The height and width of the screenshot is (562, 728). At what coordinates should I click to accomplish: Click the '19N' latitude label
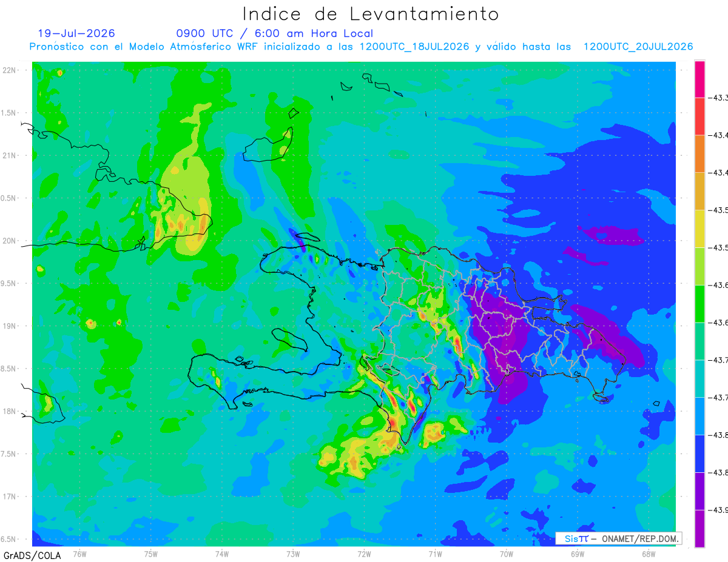tap(10, 326)
